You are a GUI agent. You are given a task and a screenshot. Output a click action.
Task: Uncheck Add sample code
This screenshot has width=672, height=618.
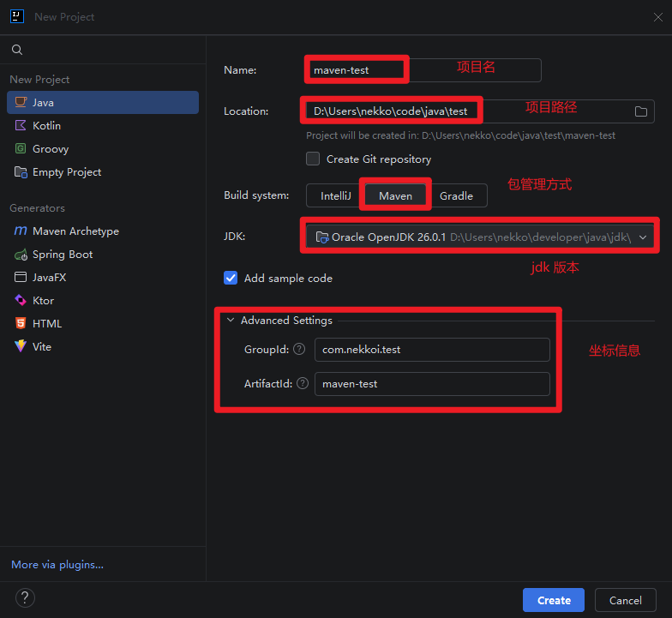[231, 278]
